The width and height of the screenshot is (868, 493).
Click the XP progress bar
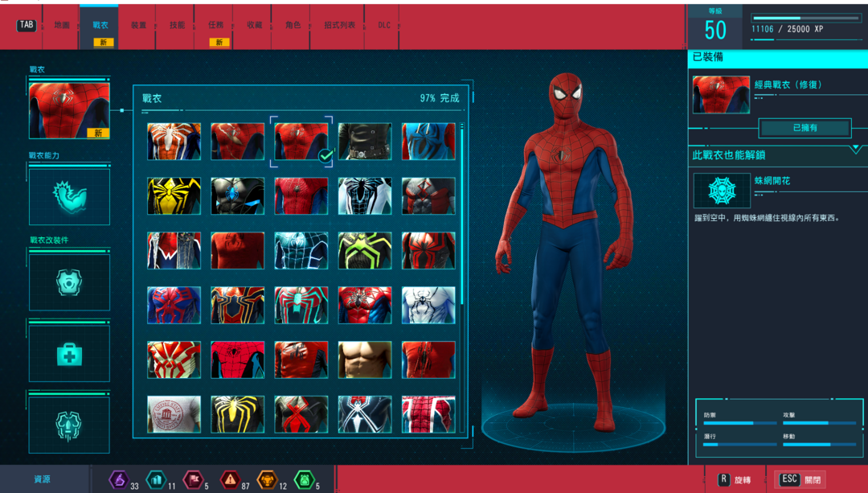click(x=805, y=18)
